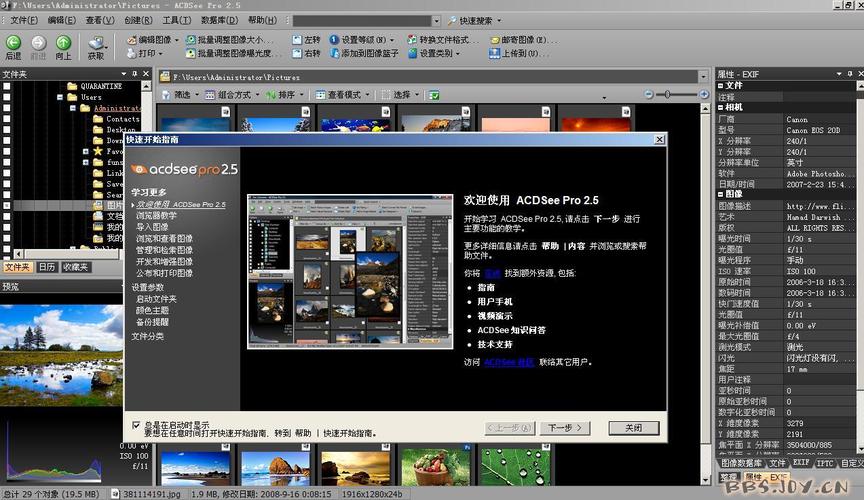
Task: Click the Quick Search (快速搜索) magnifier icon
Action: pos(452,21)
